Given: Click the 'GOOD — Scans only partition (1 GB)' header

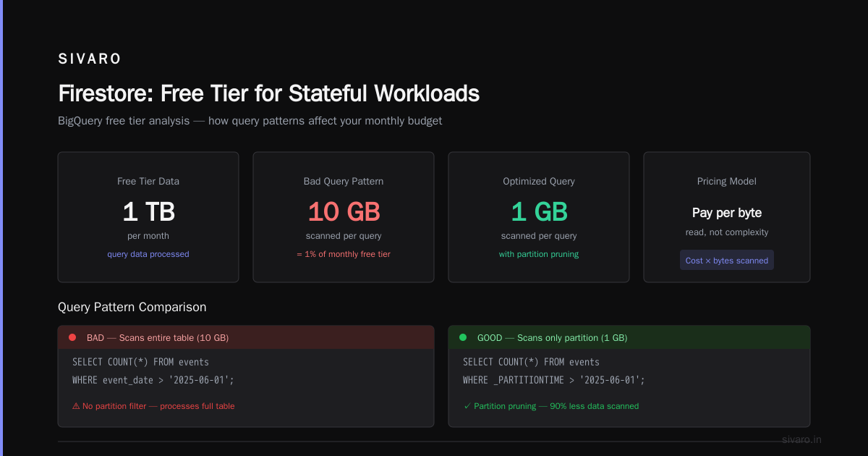Looking at the screenshot, I should (629, 337).
